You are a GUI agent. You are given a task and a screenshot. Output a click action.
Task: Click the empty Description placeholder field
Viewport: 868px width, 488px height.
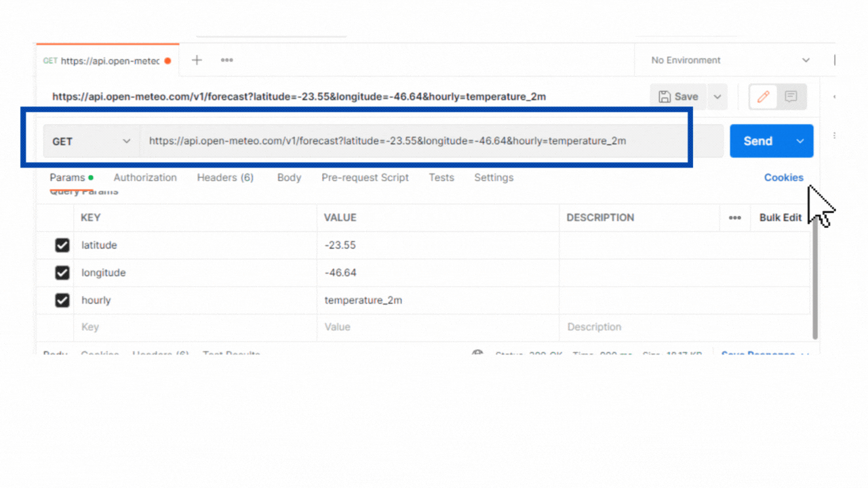point(685,327)
